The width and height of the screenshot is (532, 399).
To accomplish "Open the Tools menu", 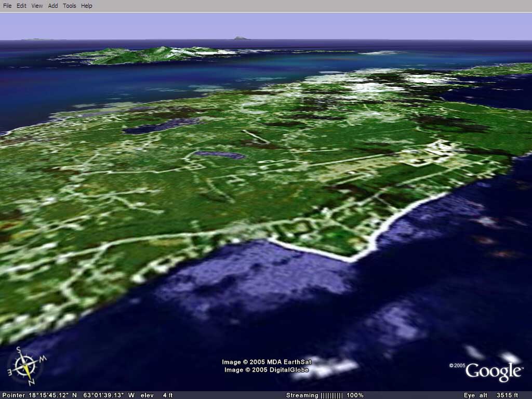I will [x=69, y=6].
